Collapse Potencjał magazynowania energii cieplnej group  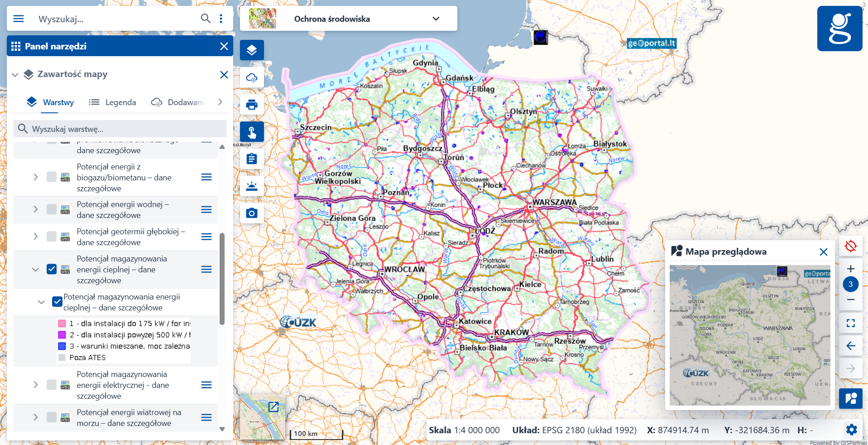tap(36, 269)
